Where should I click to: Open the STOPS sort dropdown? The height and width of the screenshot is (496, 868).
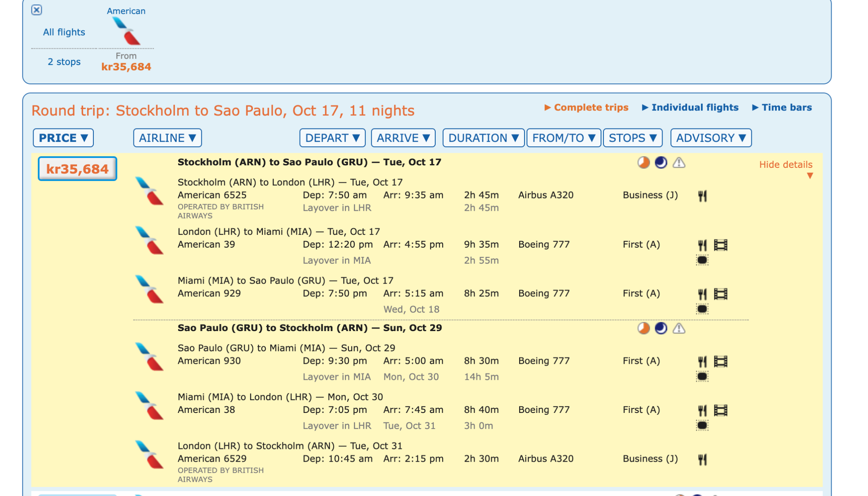[633, 138]
